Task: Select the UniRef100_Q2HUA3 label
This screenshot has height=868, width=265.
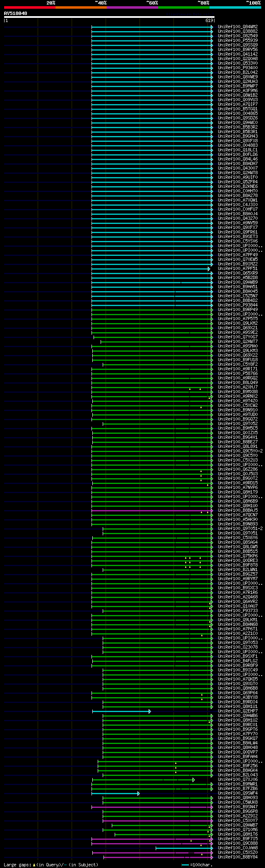Action: point(238,82)
